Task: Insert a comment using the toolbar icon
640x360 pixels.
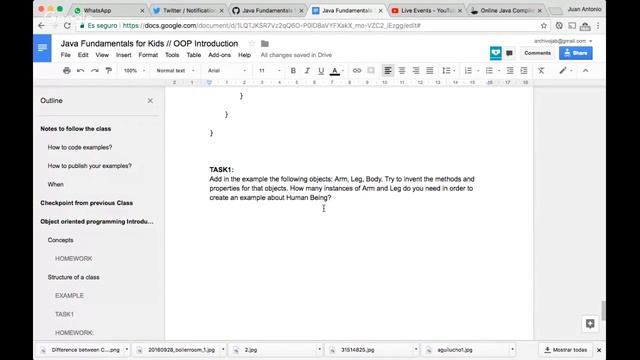Action: [371, 71]
